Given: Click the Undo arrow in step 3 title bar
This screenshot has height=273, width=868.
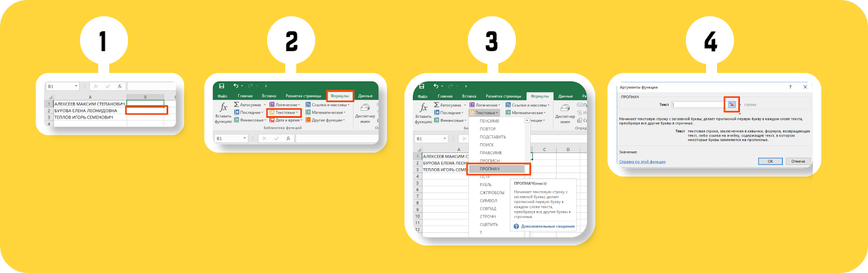Looking at the screenshot, I should 436,86.
